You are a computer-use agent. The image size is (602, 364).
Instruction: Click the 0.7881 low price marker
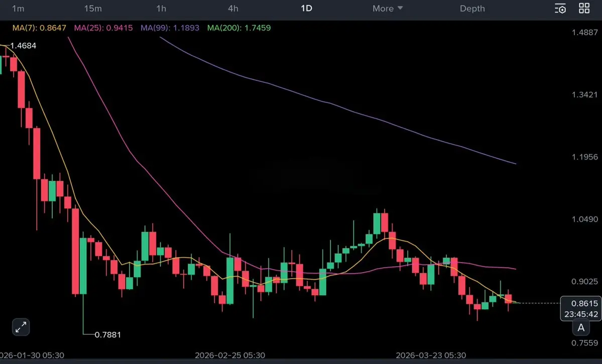(107, 335)
